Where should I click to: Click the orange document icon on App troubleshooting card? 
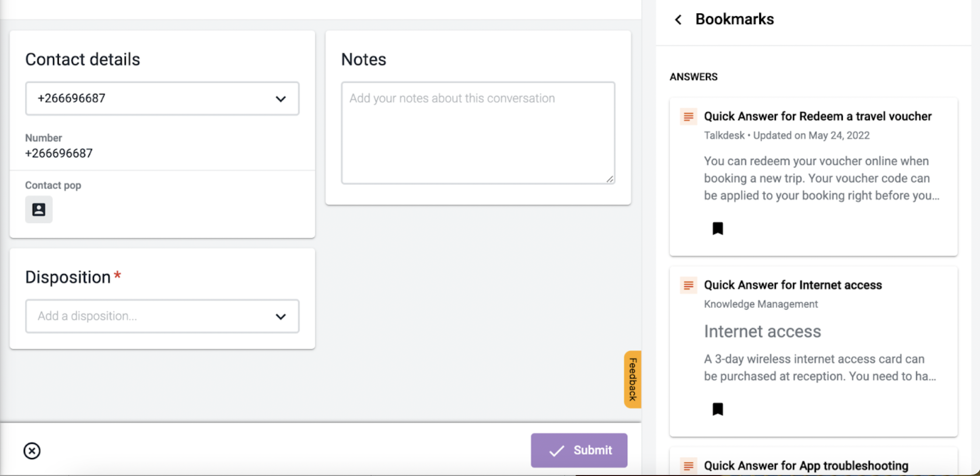(688, 465)
